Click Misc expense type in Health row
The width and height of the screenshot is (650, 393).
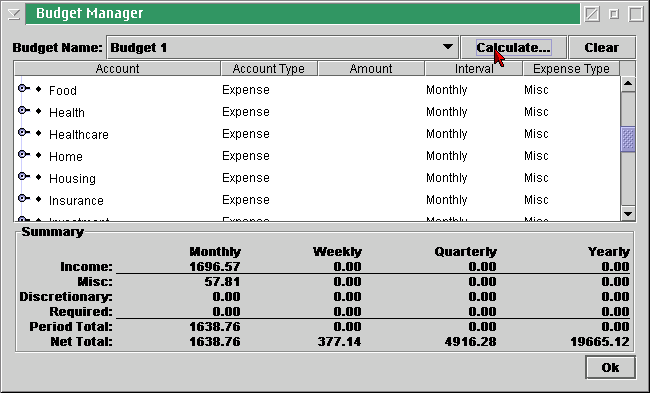(x=536, y=112)
